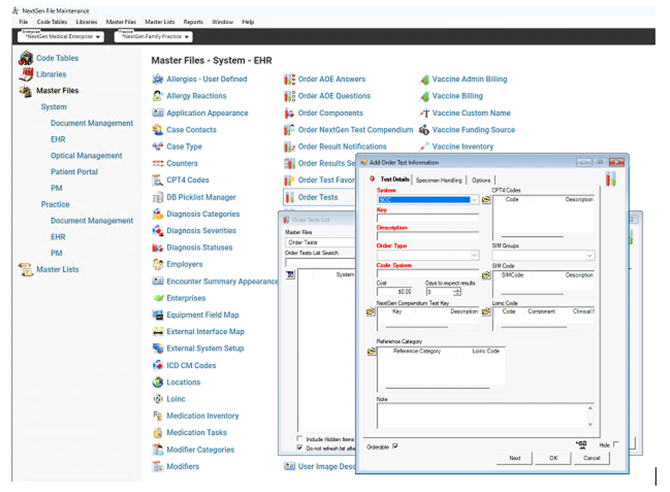This screenshot has width=670, height=492.
Task: Switch to the Specimen Handling tab
Action: coord(439,180)
